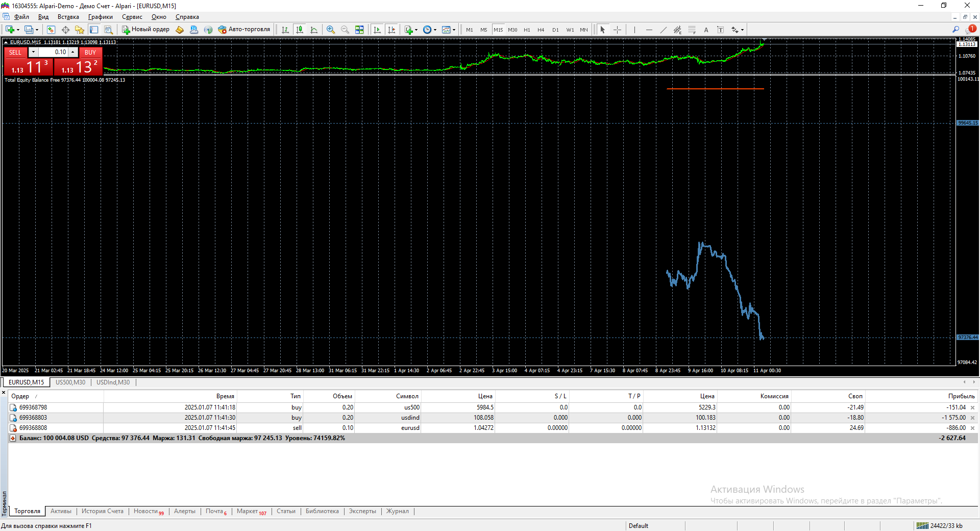Viewport: 980px width, 531px height.
Task: Collapse the one-click trading panel triangle
Action: (x=6, y=42)
